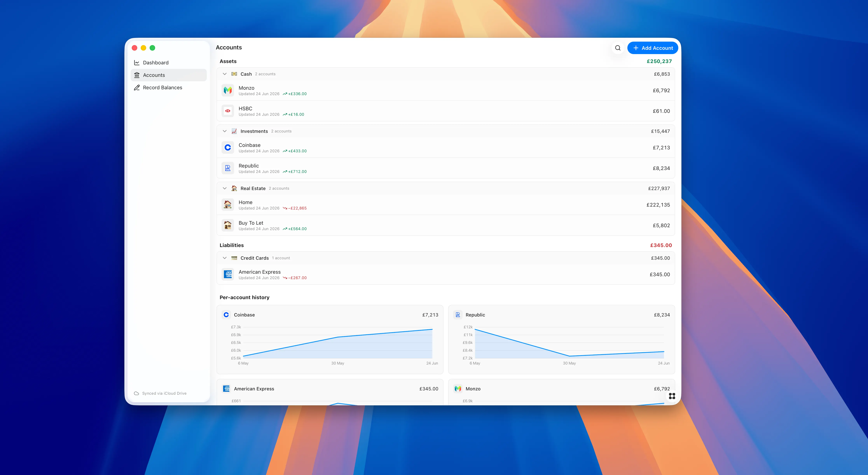Click the Republic logo in Investments list
Image resolution: width=868 pixels, height=475 pixels.
(228, 168)
